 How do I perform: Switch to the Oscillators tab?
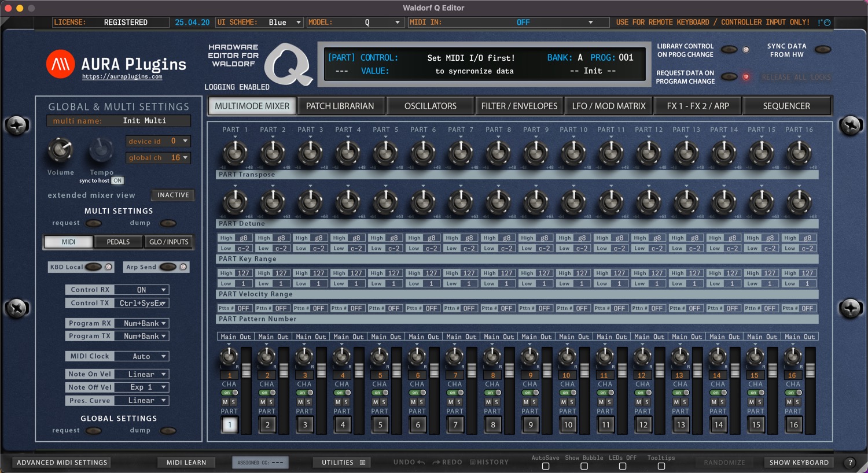(431, 106)
